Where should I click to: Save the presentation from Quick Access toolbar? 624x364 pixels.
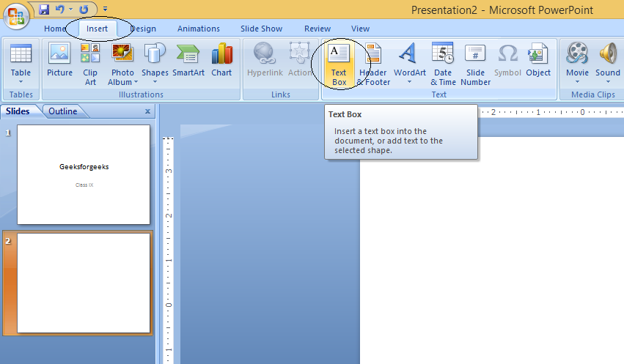[x=44, y=9]
